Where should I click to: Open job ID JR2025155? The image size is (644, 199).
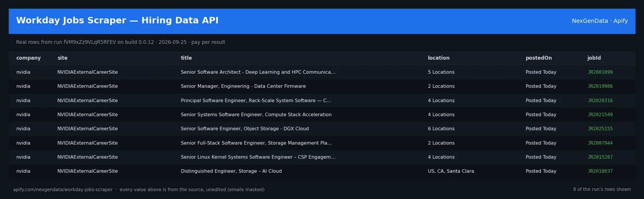[x=600, y=129]
